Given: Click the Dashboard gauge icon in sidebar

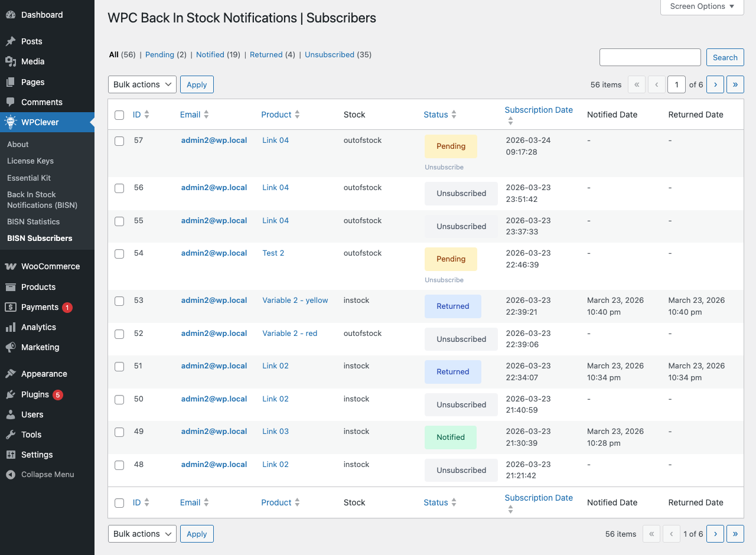Looking at the screenshot, I should coord(11,15).
